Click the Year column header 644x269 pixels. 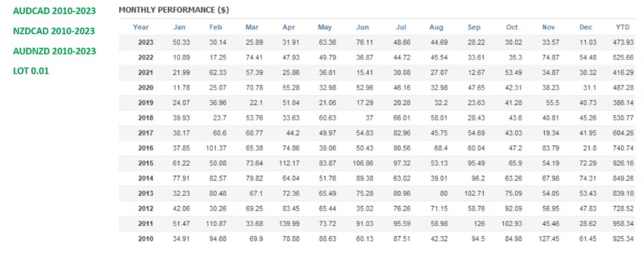(x=141, y=28)
